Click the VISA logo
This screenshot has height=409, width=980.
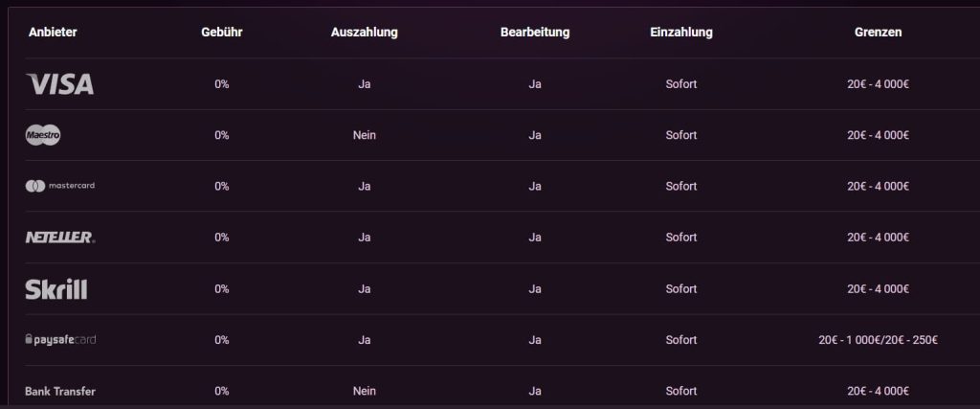pyautogui.click(x=59, y=84)
